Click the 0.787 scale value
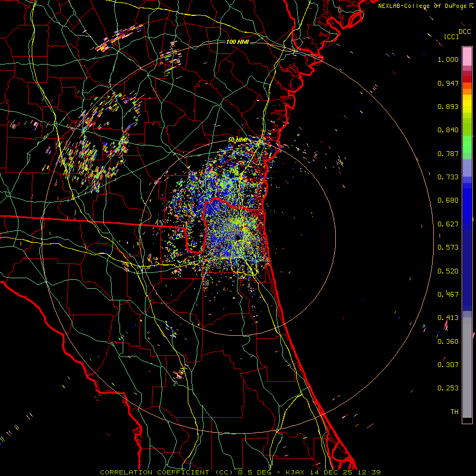The height and width of the screenshot is (476, 476). pyautogui.click(x=448, y=153)
